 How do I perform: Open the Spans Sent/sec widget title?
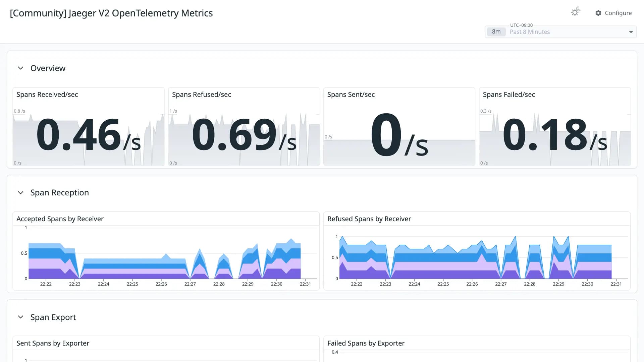pos(351,95)
